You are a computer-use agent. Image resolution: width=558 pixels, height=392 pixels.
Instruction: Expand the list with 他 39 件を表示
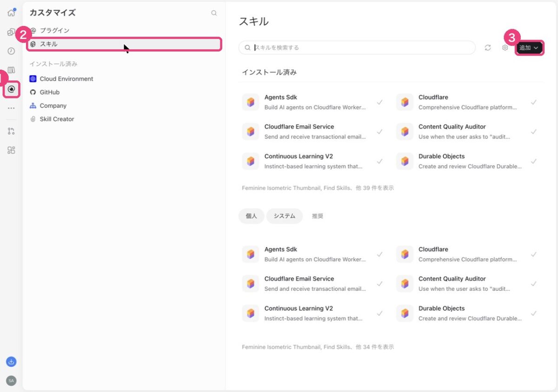point(318,188)
